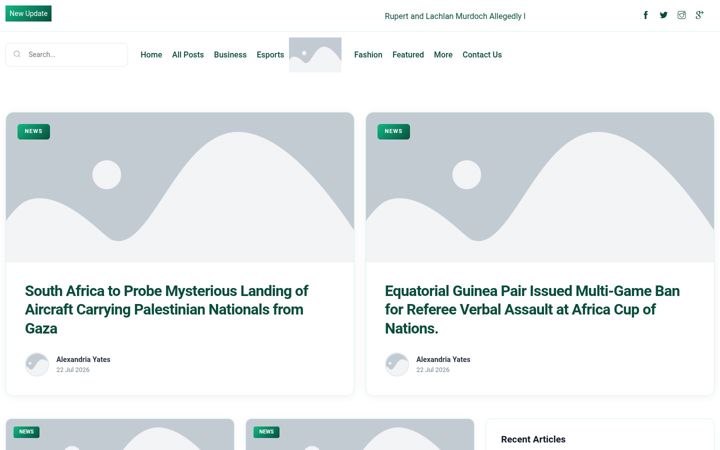Open South Africa article thumbnail image
This screenshot has width=720, height=450.
(180, 187)
